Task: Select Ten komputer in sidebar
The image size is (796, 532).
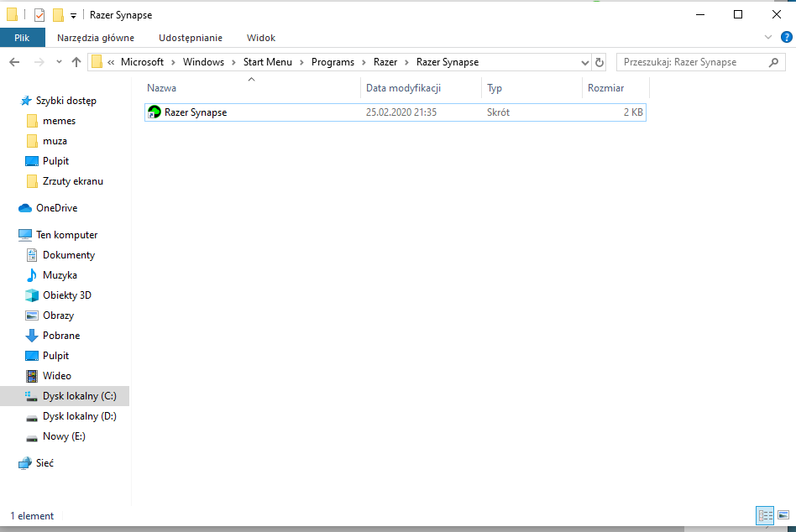Action: (x=66, y=235)
